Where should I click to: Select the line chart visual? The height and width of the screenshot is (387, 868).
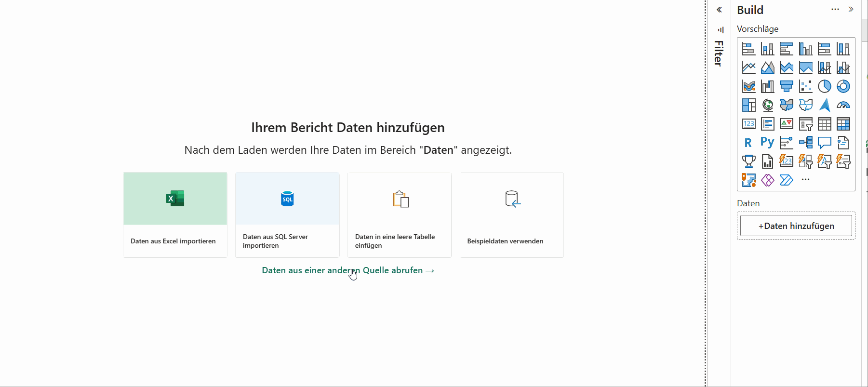point(748,67)
